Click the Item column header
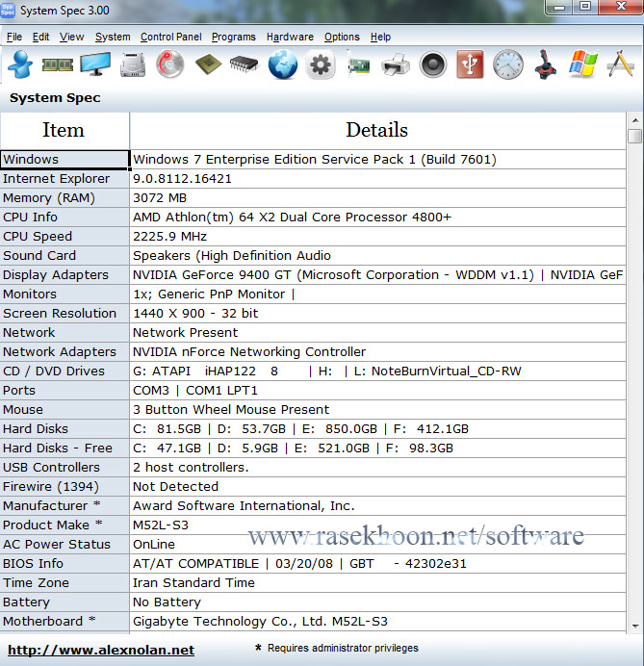The height and width of the screenshot is (666, 644). pyautogui.click(x=64, y=130)
